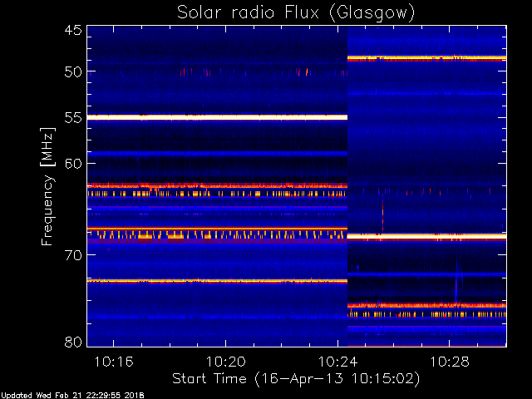
Task: Click the '80' frequency tick label
Action: [x=73, y=342]
